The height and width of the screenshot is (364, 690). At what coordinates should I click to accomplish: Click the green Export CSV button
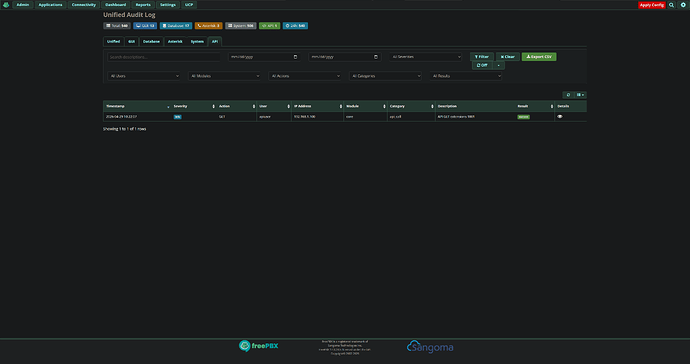pyautogui.click(x=539, y=57)
